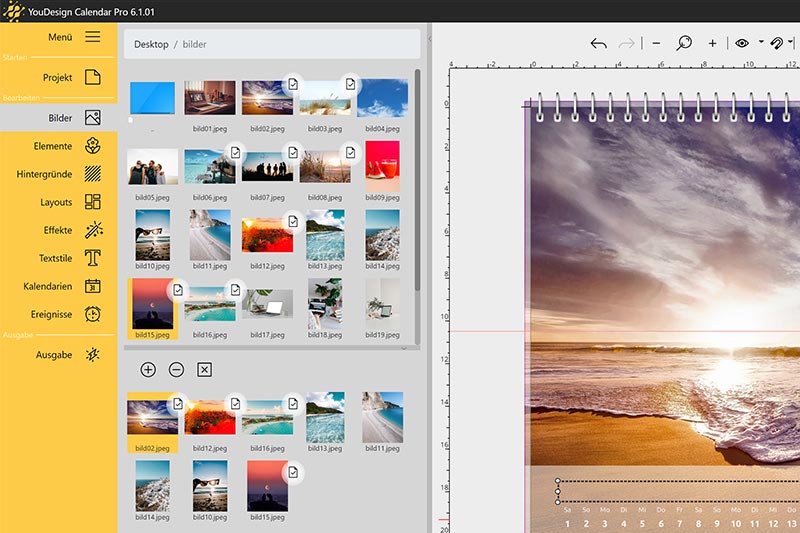Expand the small chevron below image browser scrollbar
The height and width of the screenshot is (533, 800).
pyautogui.click(x=404, y=349)
